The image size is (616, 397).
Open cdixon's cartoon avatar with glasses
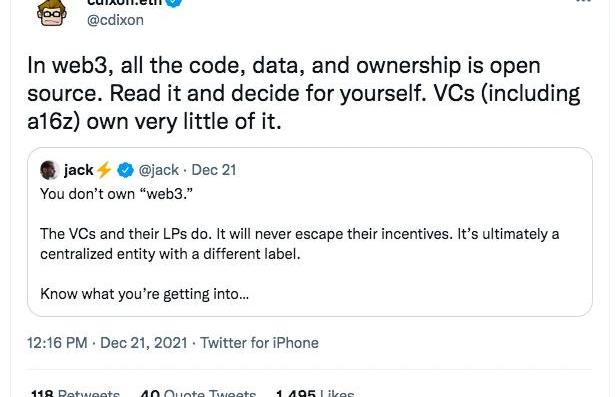pos(51,13)
